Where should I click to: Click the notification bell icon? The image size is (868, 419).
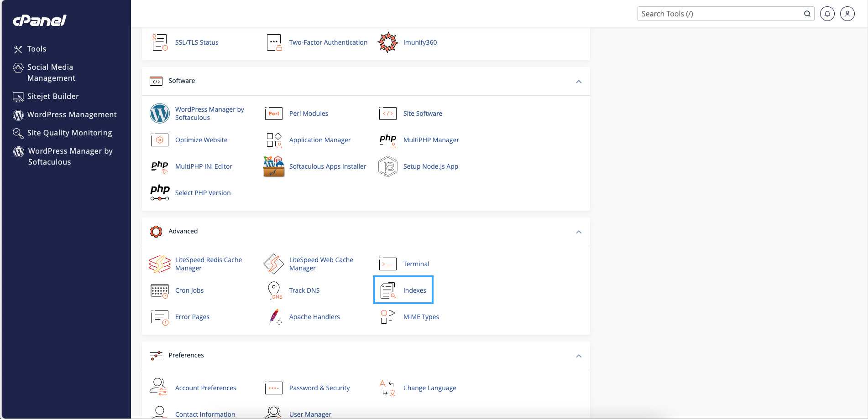coord(827,13)
